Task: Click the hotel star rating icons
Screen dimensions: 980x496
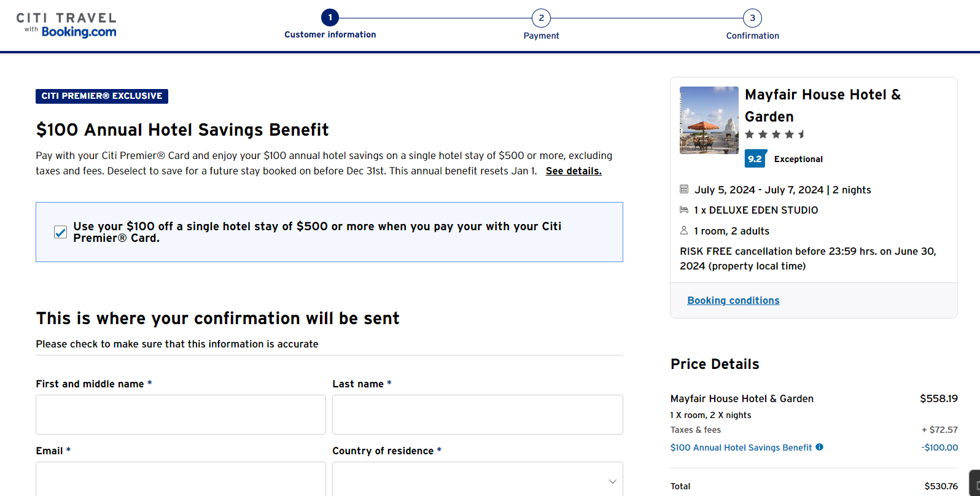Action: [775, 134]
